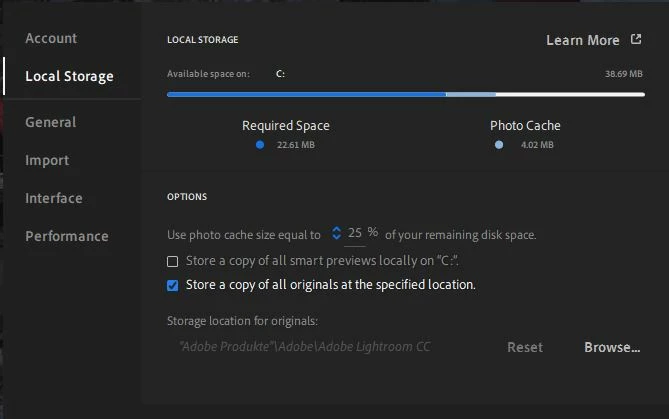Image resolution: width=669 pixels, height=419 pixels.
Task: Click the Adobe Lightroom CC storage path
Action: click(305, 346)
